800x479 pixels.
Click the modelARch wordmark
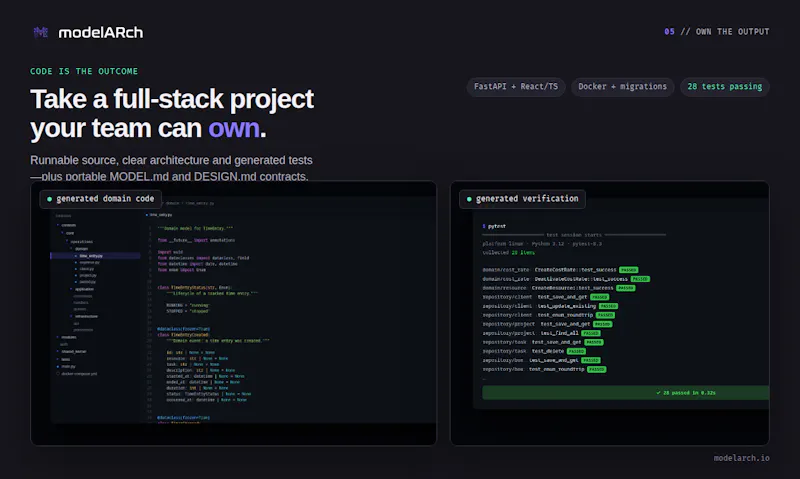tap(101, 33)
